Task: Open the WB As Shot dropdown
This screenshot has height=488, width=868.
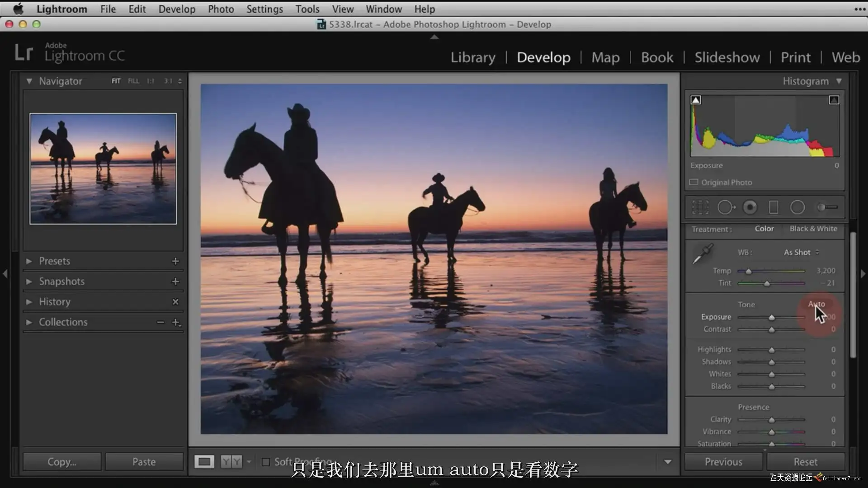Action: point(801,252)
